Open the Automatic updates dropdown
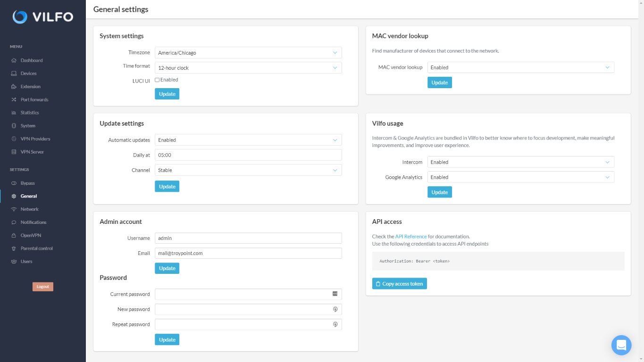This screenshot has width=644, height=362. [248, 140]
